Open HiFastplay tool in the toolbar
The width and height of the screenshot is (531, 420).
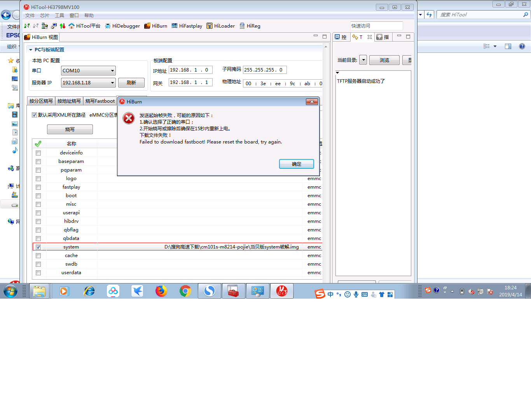pos(187,26)
